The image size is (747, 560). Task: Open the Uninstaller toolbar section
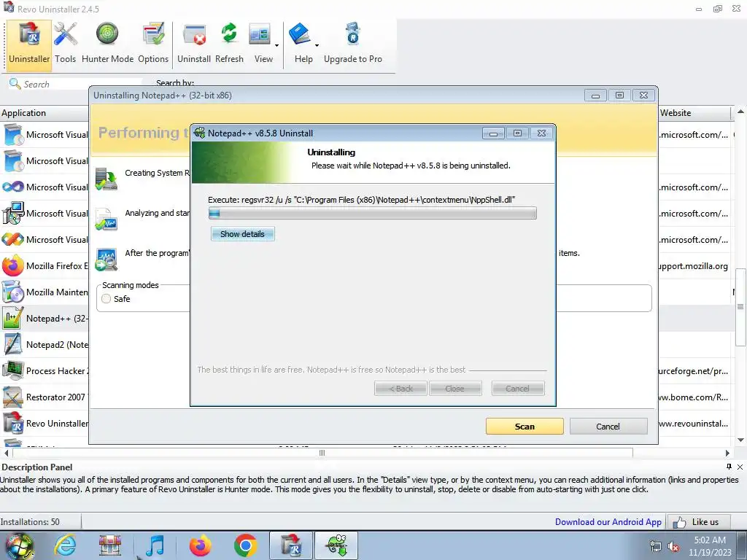tap(28, 44)
